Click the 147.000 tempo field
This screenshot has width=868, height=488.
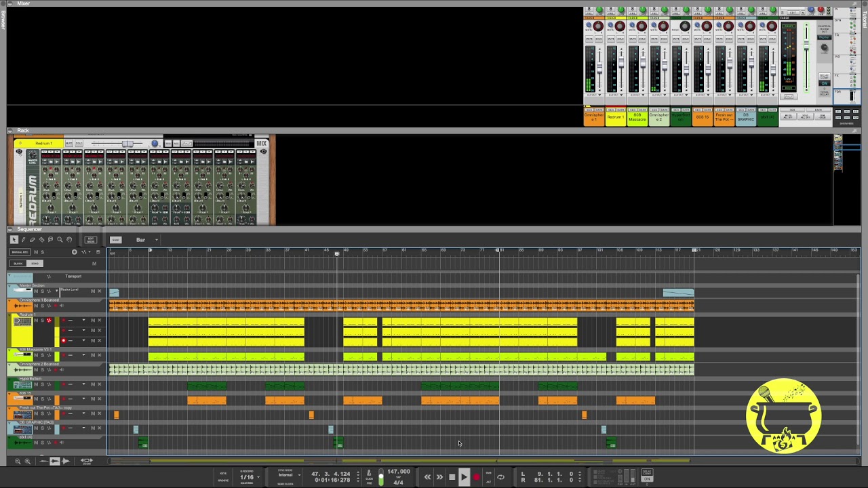point(399,472)
